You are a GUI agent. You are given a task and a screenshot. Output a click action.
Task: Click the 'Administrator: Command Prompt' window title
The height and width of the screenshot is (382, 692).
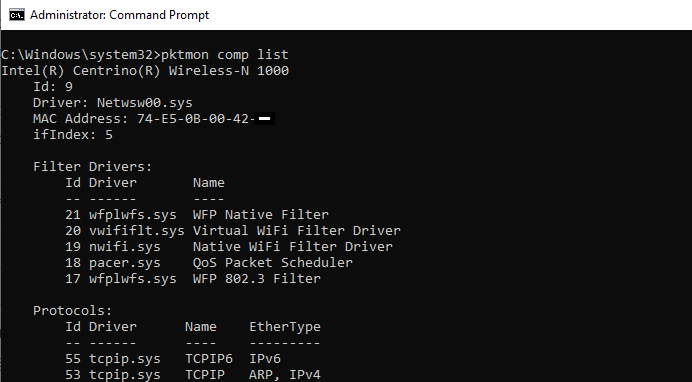coord(119,15)
